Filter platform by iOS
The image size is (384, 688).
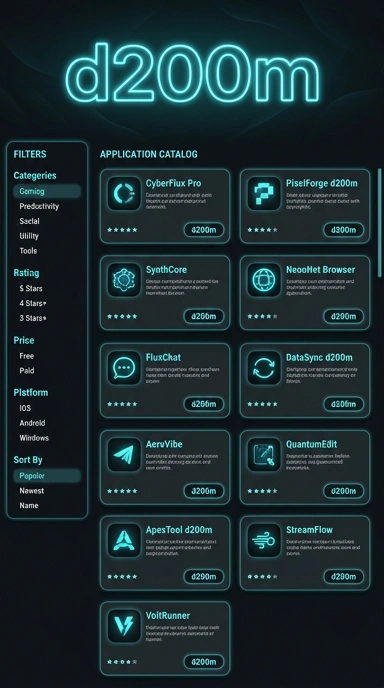[x=25, y=408]
